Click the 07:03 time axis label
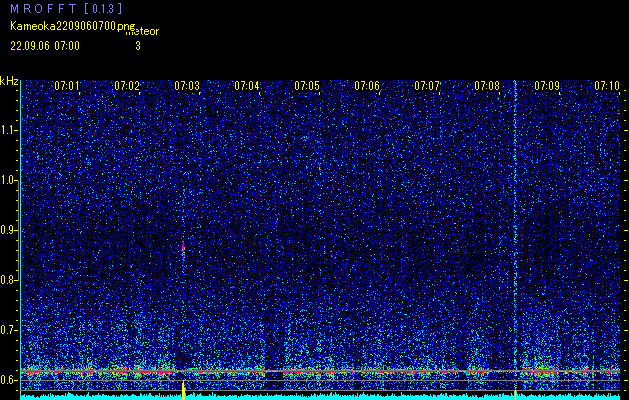The image size is (629, 400). click(187, 86)
